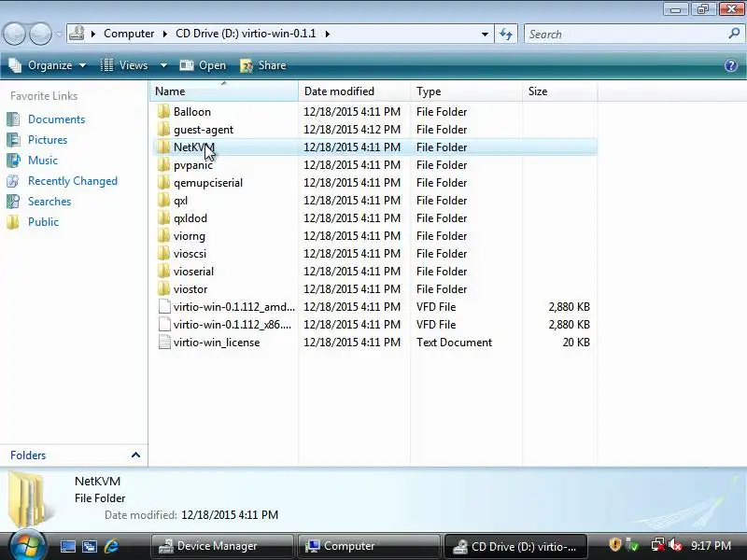Expand arrow after Computer breadcrumb
This screenshot has height=560, width=747.
(x=165, y=35)
